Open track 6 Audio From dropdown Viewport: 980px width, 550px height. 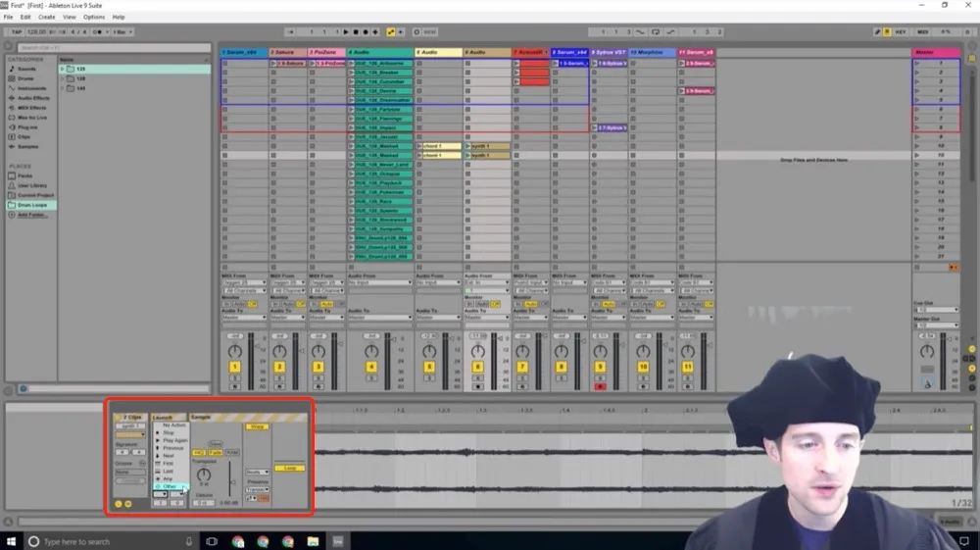pos(487,282)
